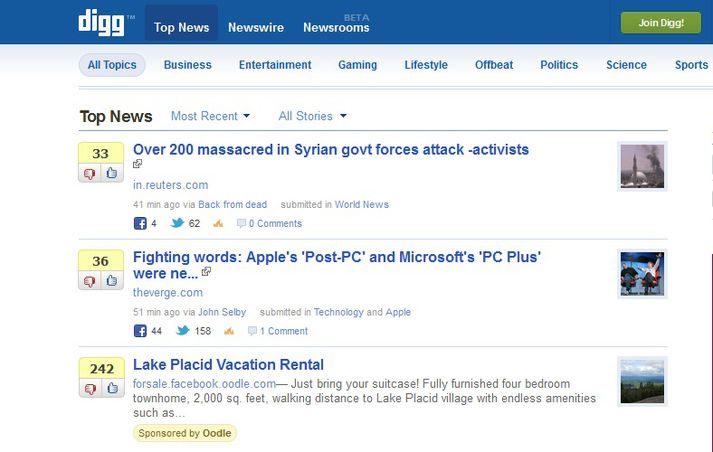Open Apple Microsoft story thumbnail
Screen dimensions: 713x452
642,274
